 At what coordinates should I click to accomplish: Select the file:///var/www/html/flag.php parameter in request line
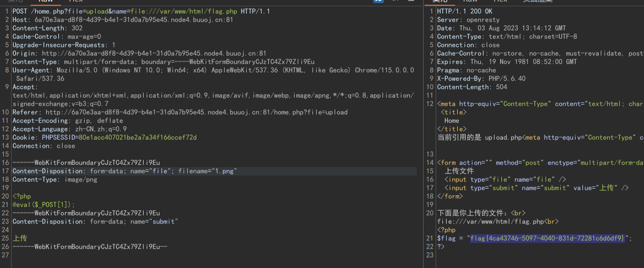pos(182,11)
